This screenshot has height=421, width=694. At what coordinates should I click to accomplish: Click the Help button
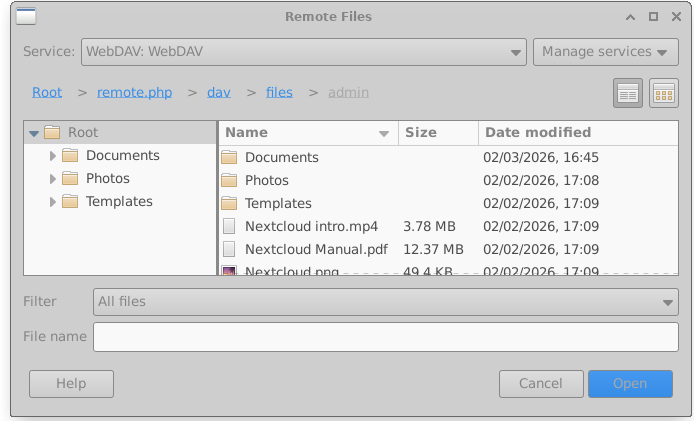coord(71,384)
